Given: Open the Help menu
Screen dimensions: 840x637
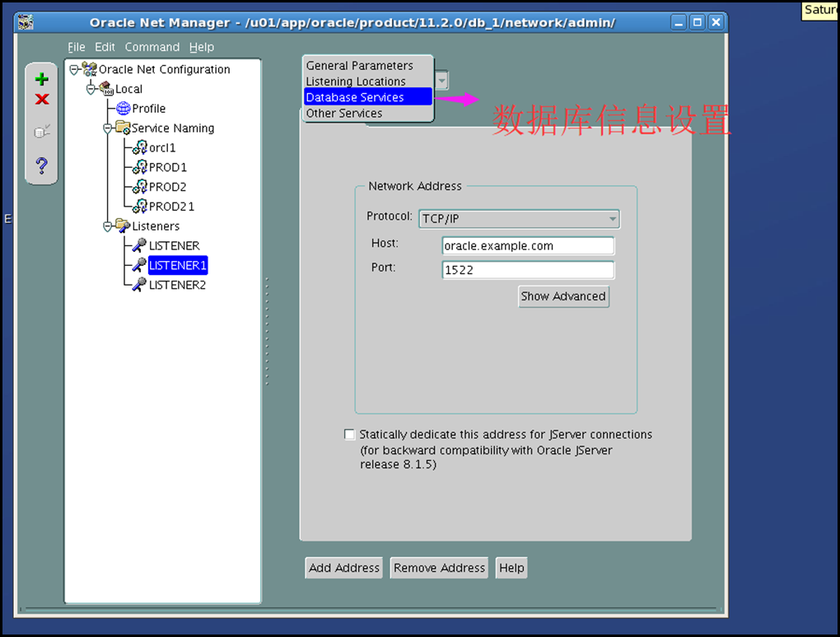Looking at the screenshot, I should [x=202, y=47].
